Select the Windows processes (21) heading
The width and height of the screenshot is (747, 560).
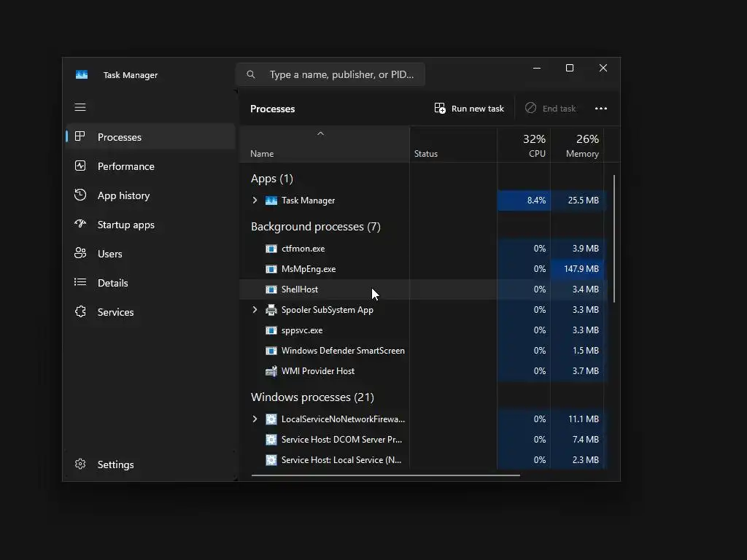click(x=312, y=397)
